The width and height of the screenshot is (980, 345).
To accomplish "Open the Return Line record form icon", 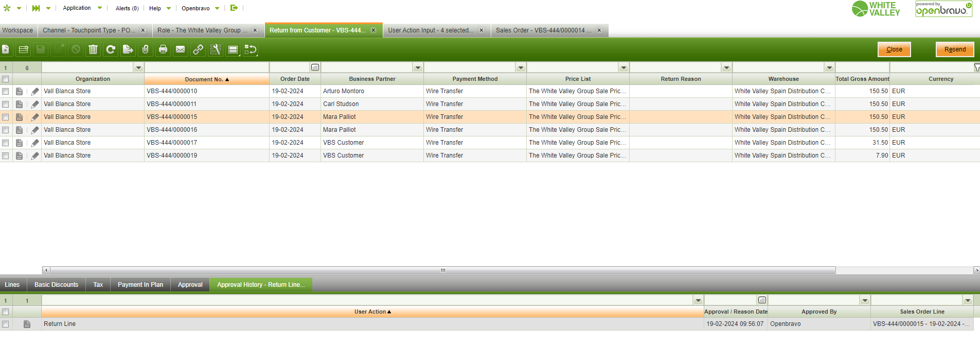I will (x=27, y=324).
